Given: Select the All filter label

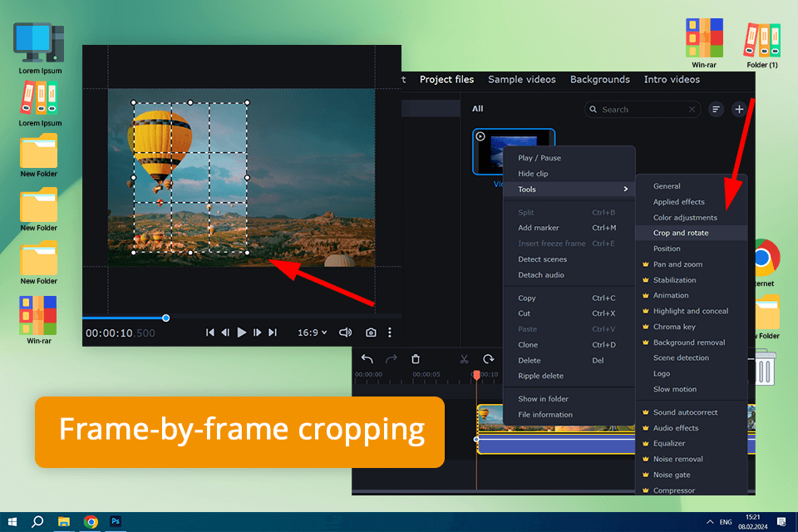Looking at the screenshot, I should click(x=477, y=108).
